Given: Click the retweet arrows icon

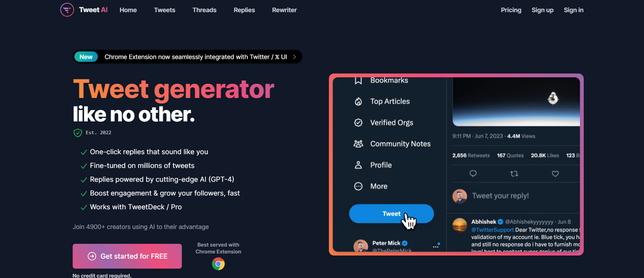Looking at the screenshot, I should point(514,174).
